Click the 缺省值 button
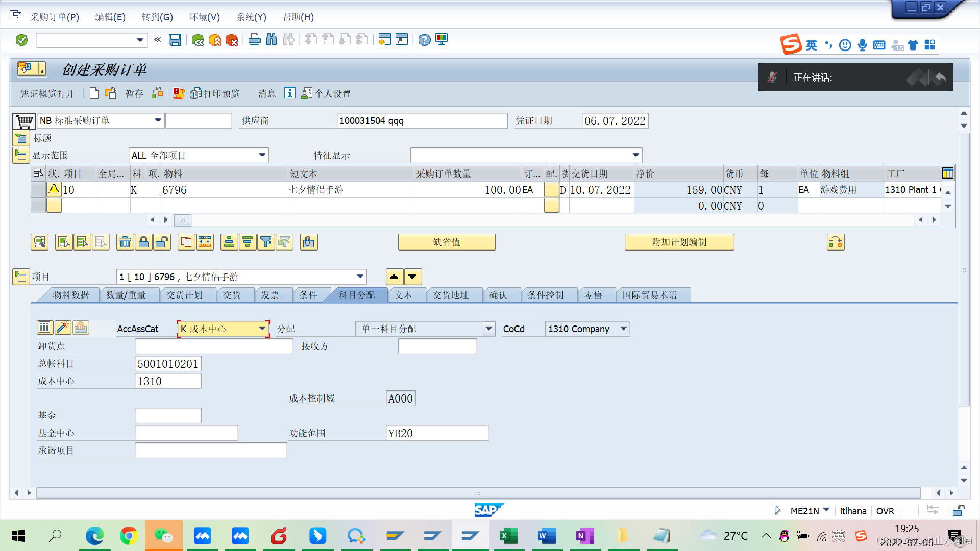Image resolution: width=980 pixels, height=551 pixels. [446, 242]
